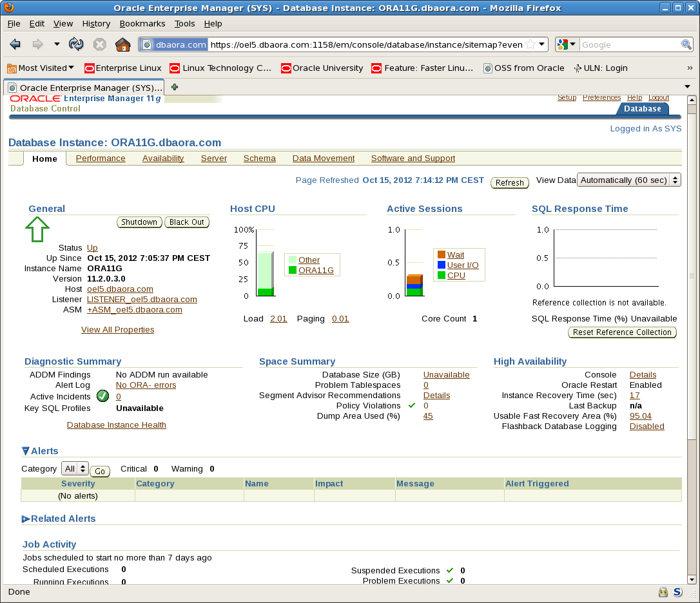
Task: Click the green Up status arrow icon
Action: pos(37,229)
